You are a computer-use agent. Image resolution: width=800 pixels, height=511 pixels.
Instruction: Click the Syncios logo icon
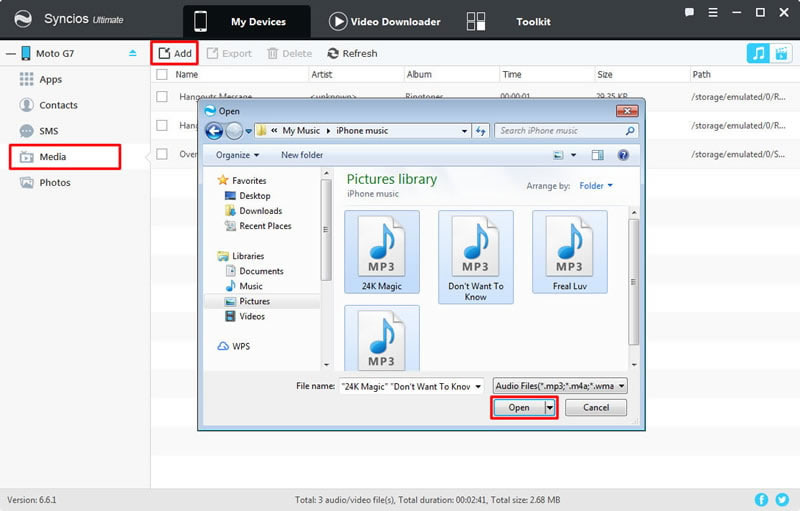(23, 19)
